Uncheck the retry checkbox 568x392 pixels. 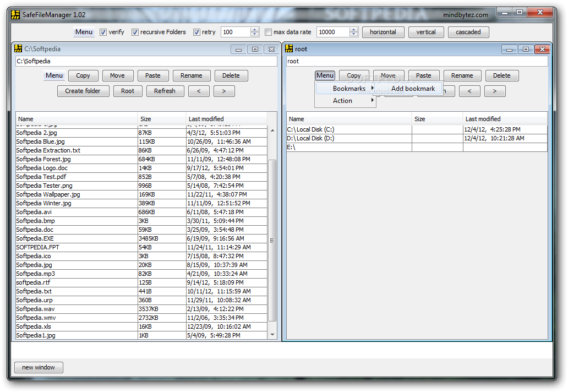click(196, 32)
